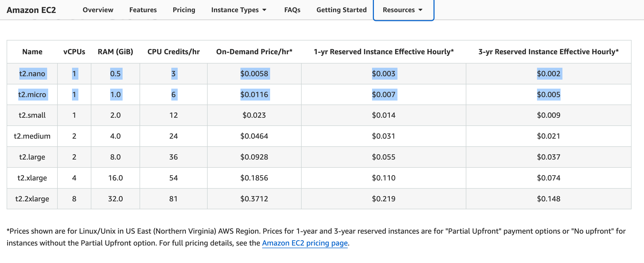Click the 3-yr Reserved Instance header
Viewport: 644px width, 263px height.
(x=548, y=52)
